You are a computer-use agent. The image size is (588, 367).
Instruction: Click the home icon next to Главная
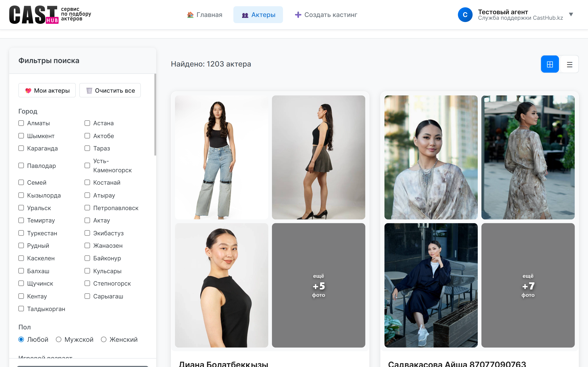tap(190, 14)
